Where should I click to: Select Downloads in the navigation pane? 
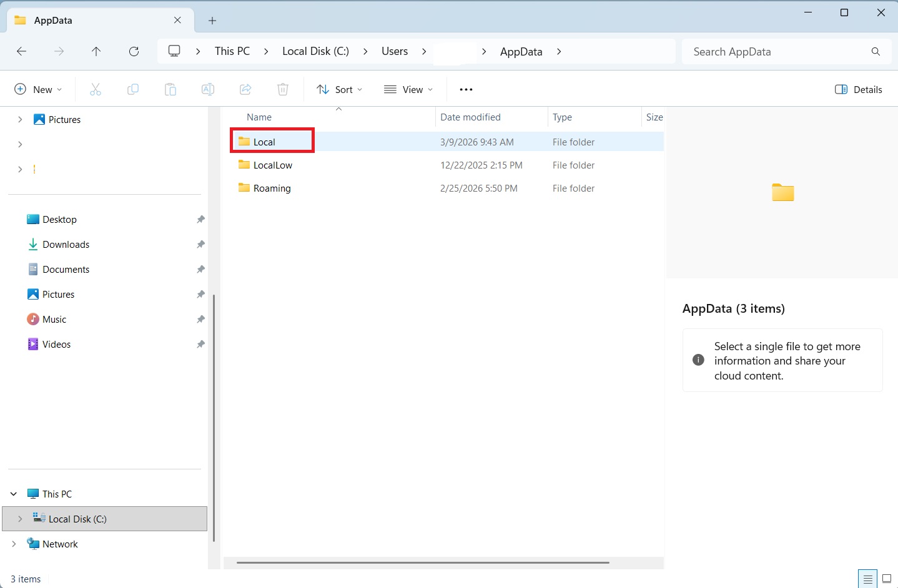coord(66,245)
